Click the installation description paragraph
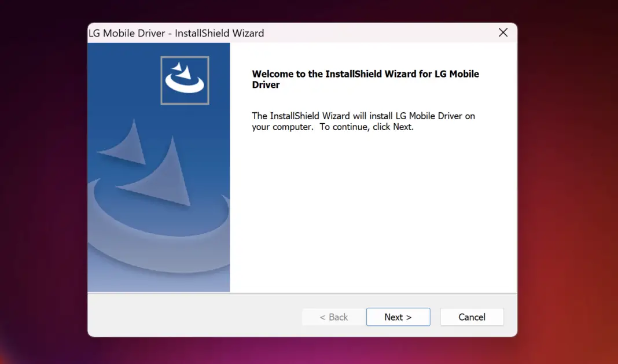618x364 pixels. click(x=363, y=121)
